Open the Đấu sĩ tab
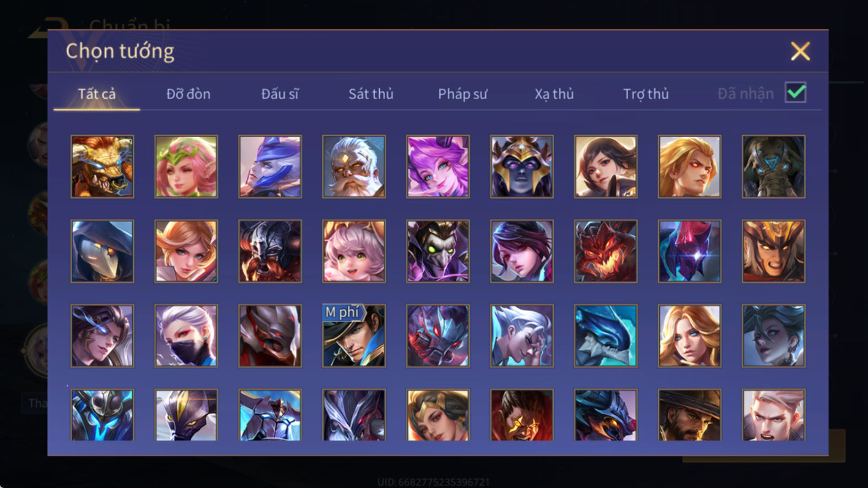868x488 pixels. [280, 94]
